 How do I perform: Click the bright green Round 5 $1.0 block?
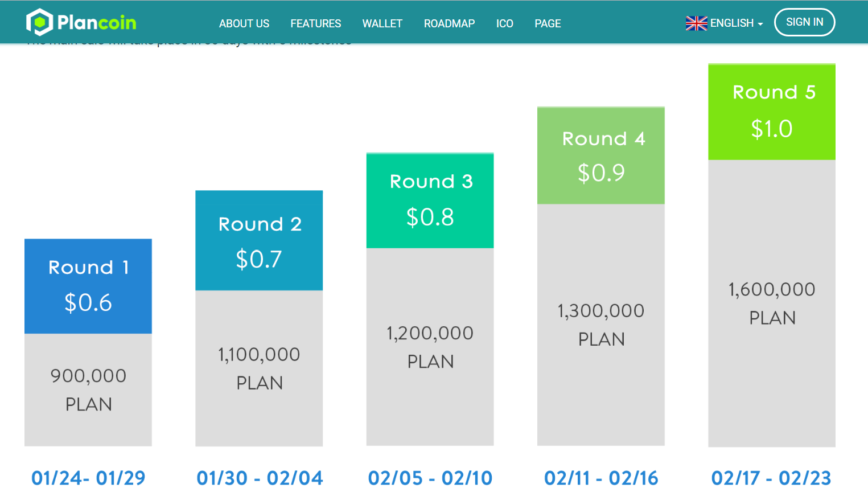point(772,112)
